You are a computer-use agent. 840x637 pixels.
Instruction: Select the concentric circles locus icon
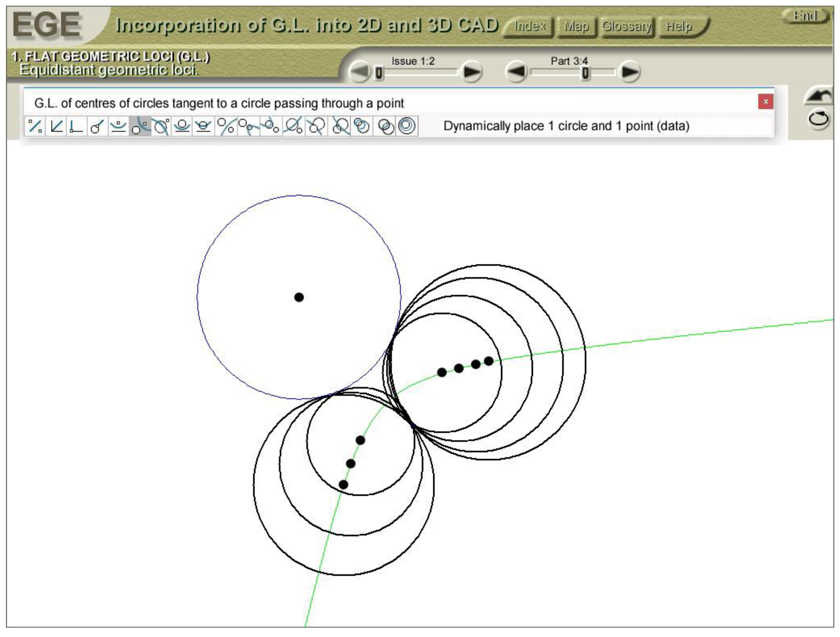coord(407,126)
